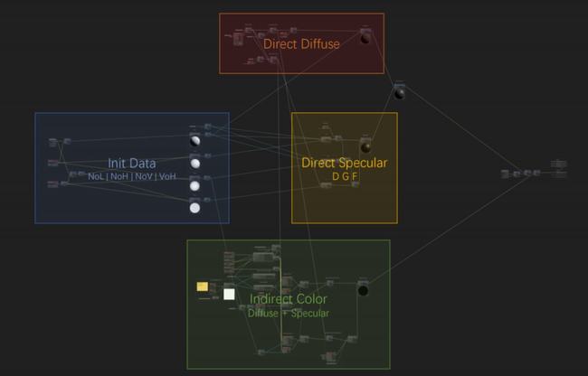
Task: Select the Init Data group title
Action: click(x=131, y=164)
